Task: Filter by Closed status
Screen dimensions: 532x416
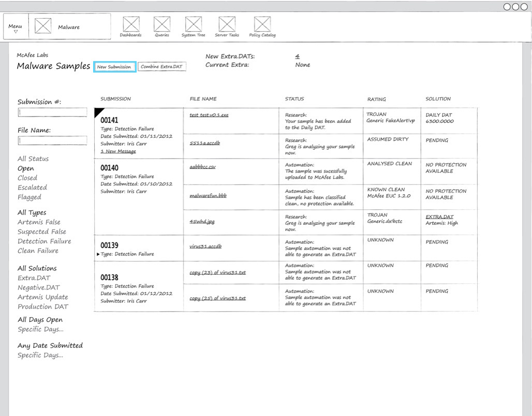Action: pos(27,178)
